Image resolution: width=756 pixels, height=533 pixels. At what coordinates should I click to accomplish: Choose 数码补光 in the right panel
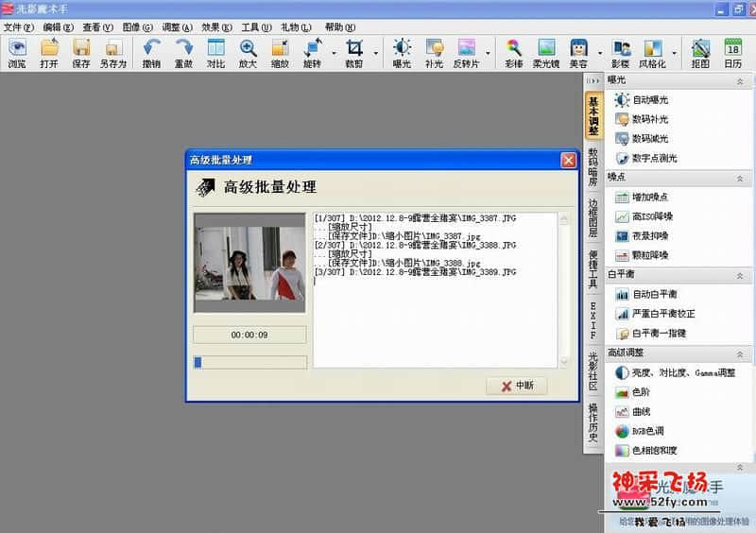[641, 119]
